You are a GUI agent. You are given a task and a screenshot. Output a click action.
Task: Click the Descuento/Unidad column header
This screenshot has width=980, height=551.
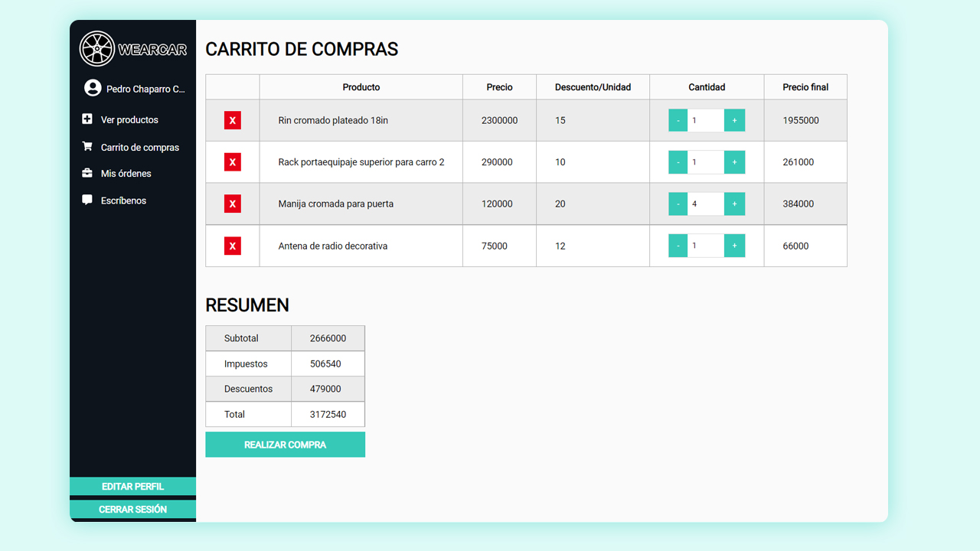593,87
